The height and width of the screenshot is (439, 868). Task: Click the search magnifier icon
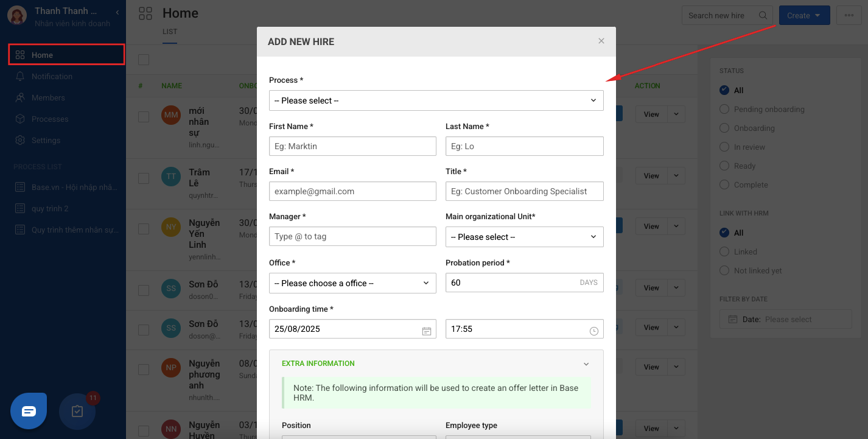click(x=763, y=16)
